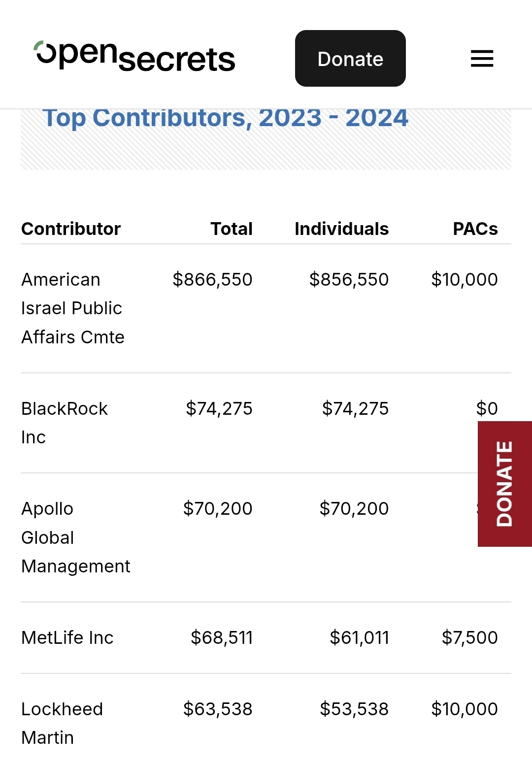Click the $866,550 total amount
Screen dimensions: 532x764
[x=212, y=280]
